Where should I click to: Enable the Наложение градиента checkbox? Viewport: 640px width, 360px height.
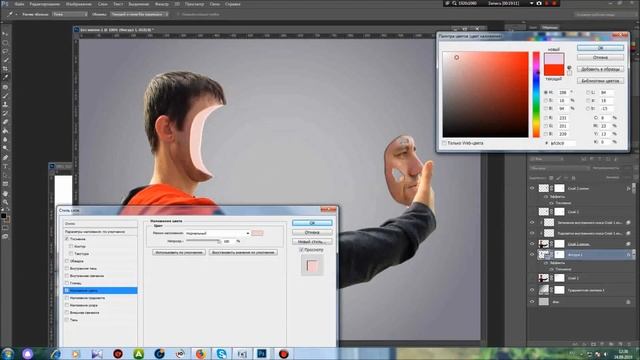[67, 298]
